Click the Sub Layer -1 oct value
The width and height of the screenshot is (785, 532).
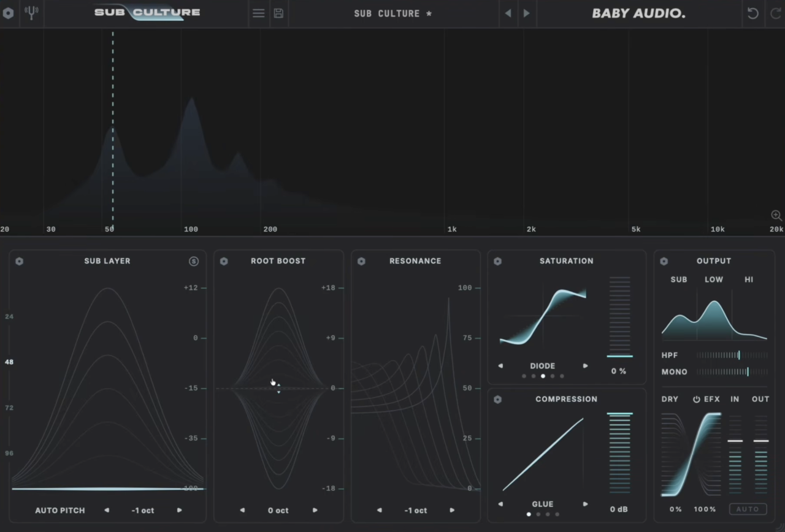tap(143, 510)
